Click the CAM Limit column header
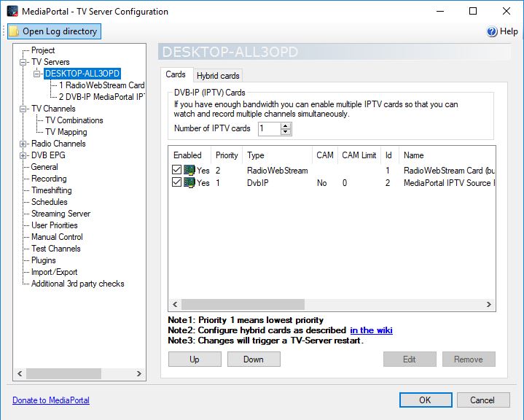The width and height of the screenshot is (524, 420). click(359, 155)
